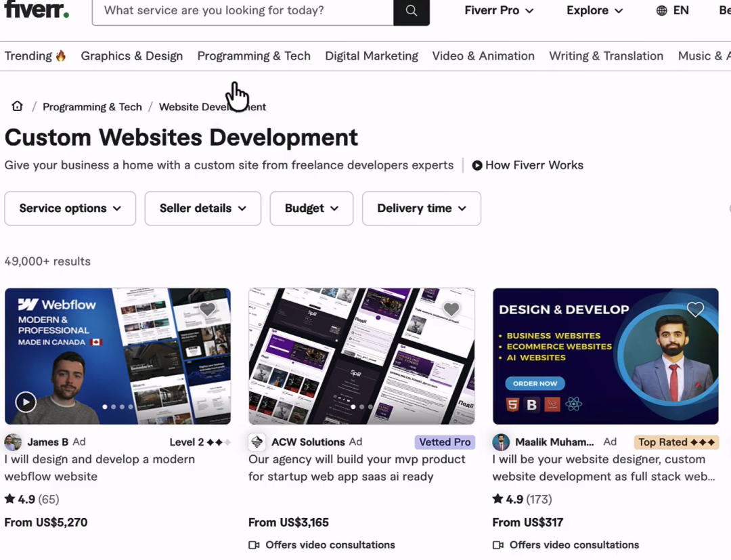This screenshot has width=731, height=560.
Task: Favorite the Maalik Muhammad gig
Action: [x=695, y=309]
